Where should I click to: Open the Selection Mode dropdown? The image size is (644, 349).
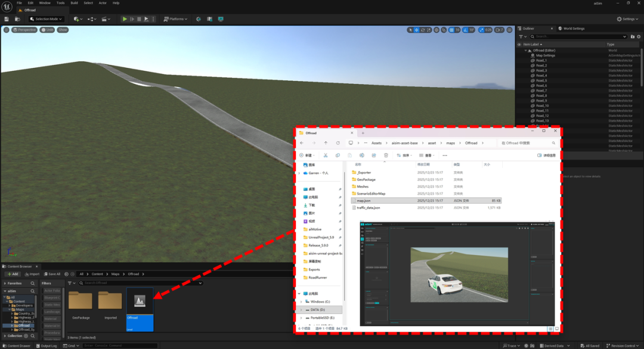click(47, 19)
